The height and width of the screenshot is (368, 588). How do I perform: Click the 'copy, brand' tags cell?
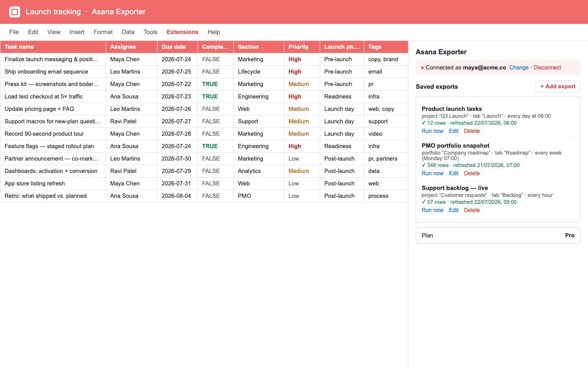[386, 59]
